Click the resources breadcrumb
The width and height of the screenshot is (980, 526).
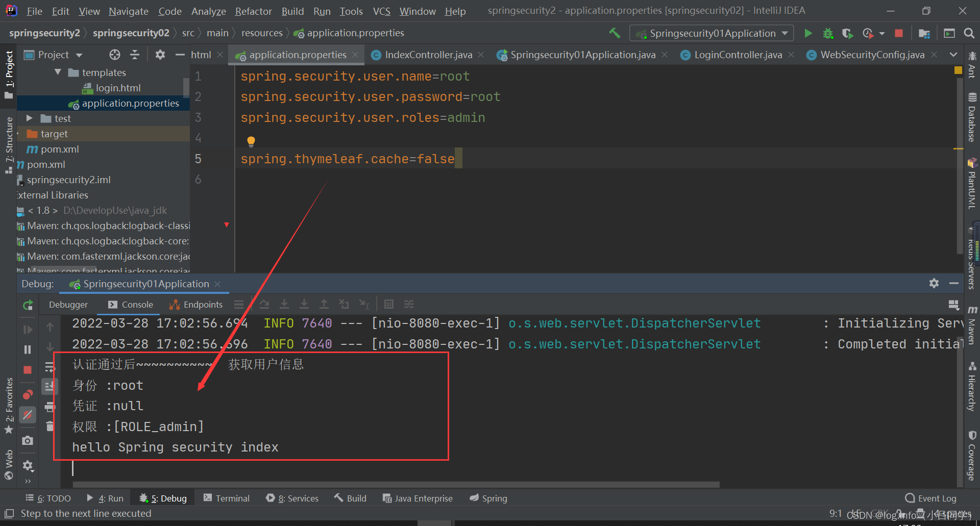[262, 33]
